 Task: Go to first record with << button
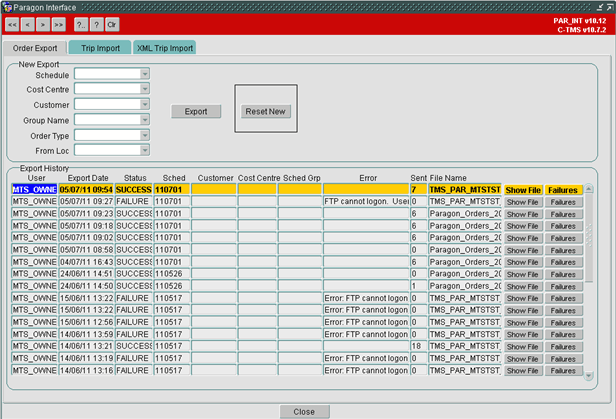point(12,25)
